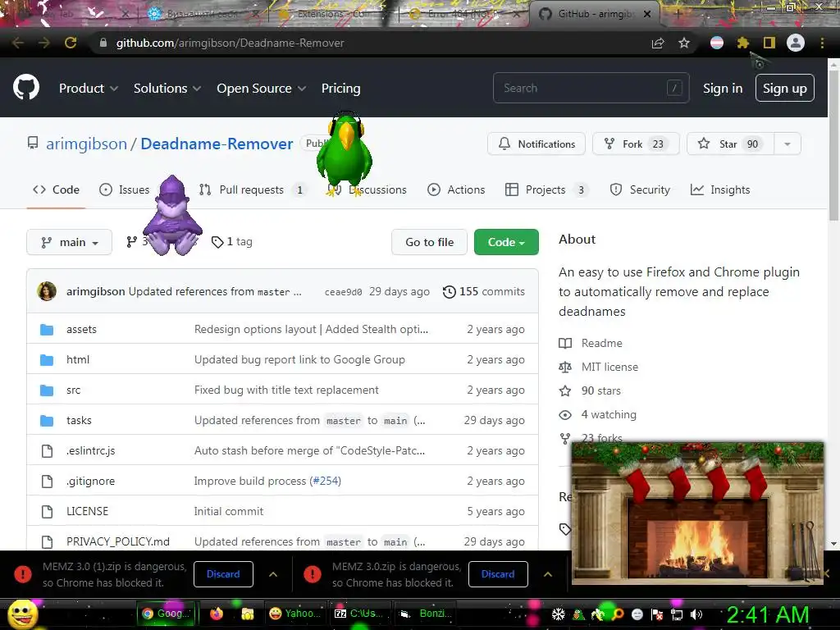Open commit history clock icon

click(450, 291)
